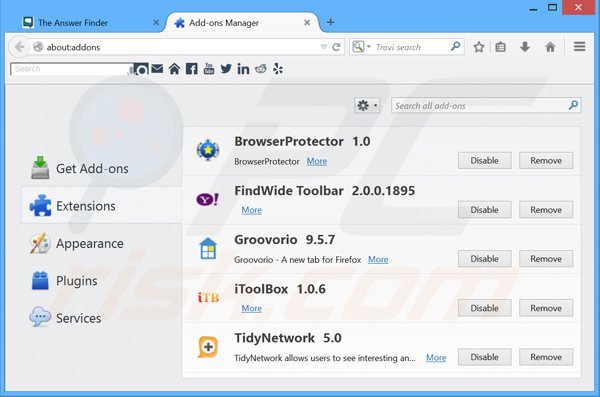This screenshot has width=600, height=397.
Task: Open a new tab with plus button
Action: [331, 23]
